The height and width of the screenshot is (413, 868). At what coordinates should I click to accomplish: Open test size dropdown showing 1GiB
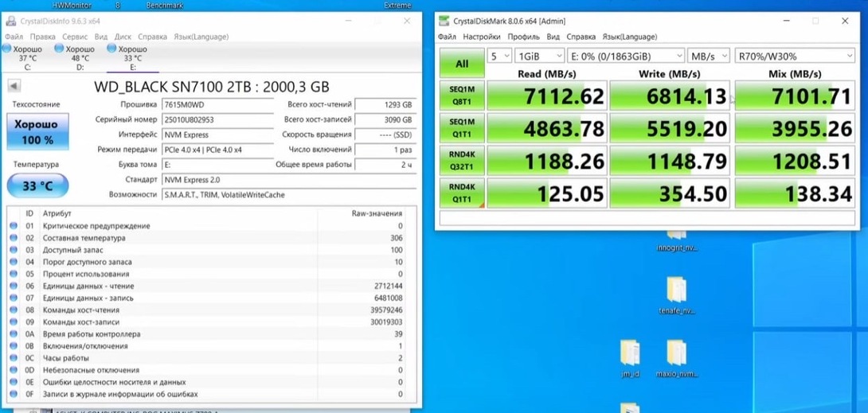tap(539, 56)
